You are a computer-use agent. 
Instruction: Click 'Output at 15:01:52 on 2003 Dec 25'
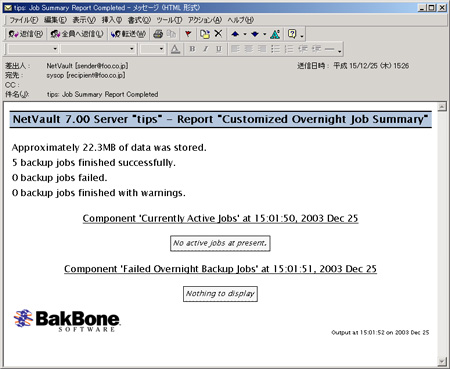coord(380,332)
